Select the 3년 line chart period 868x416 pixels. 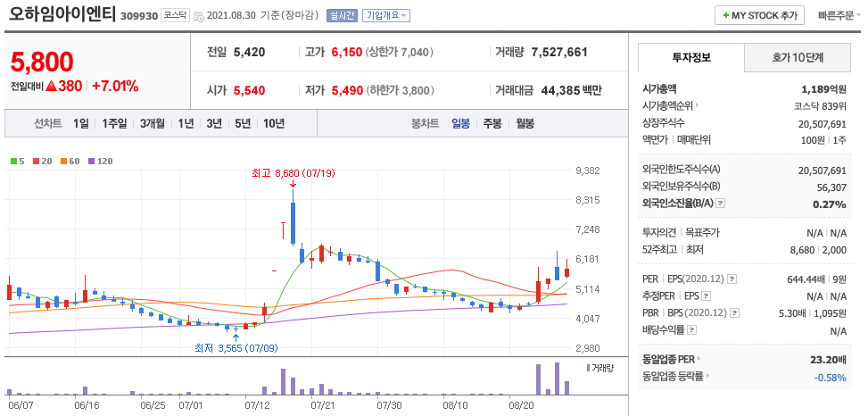pos(214,123)
